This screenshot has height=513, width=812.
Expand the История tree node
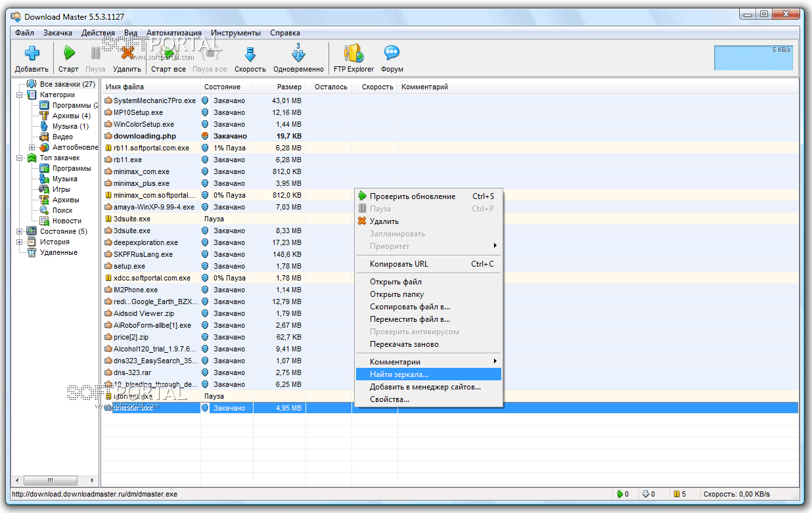(20, 242)
